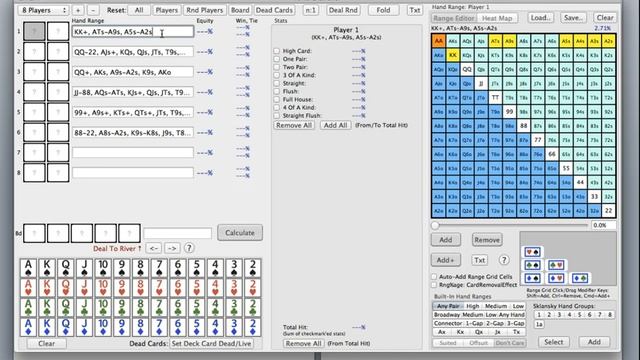640x360 pixels.
Task: Pick the 5 of clubs deck card
Action: 196,307
